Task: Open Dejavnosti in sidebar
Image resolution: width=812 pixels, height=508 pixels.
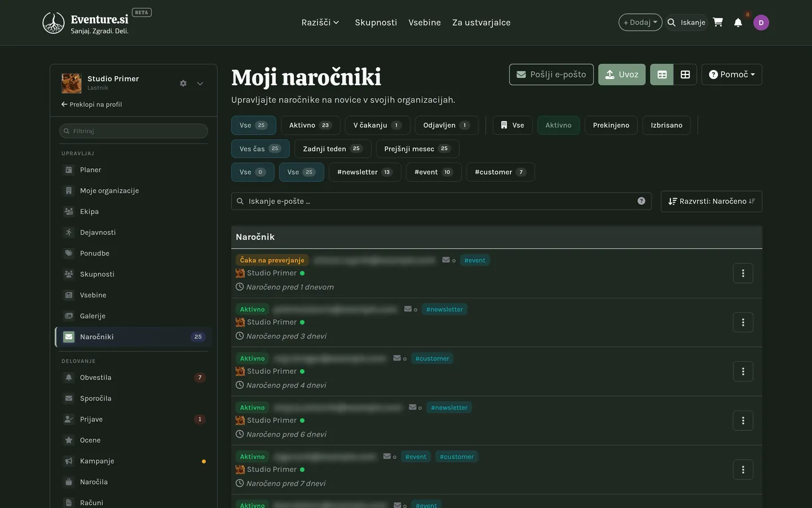Action: (x=133, y=233)
